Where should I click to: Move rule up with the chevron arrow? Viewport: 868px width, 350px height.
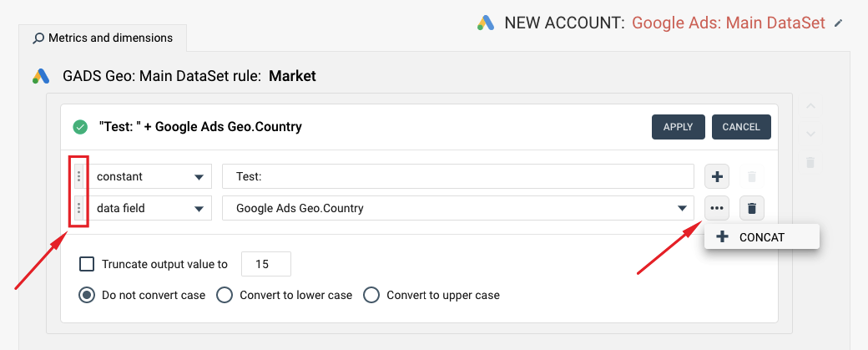point(810,106)
